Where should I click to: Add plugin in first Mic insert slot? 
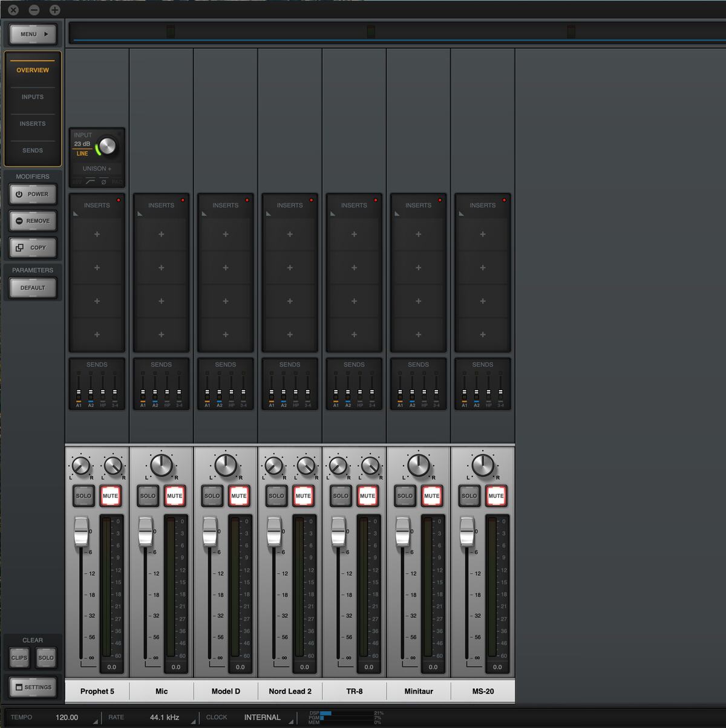coord(161,234)
